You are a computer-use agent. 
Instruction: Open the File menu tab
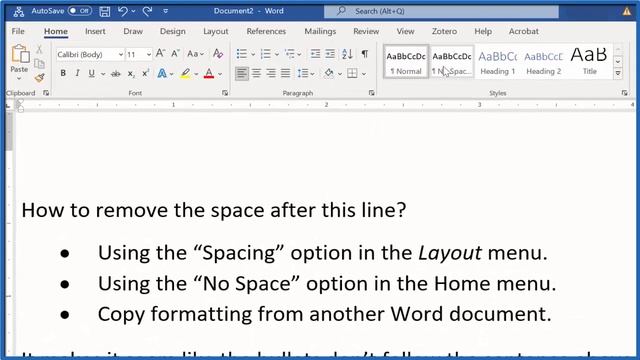pyautogui.click(x=18, y=31)
